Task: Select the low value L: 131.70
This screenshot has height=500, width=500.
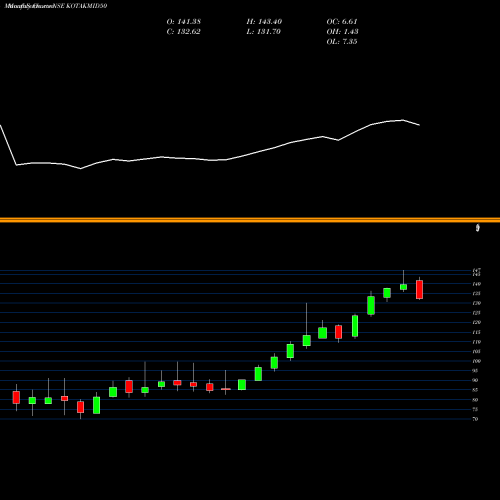Action: click(263, 32)
